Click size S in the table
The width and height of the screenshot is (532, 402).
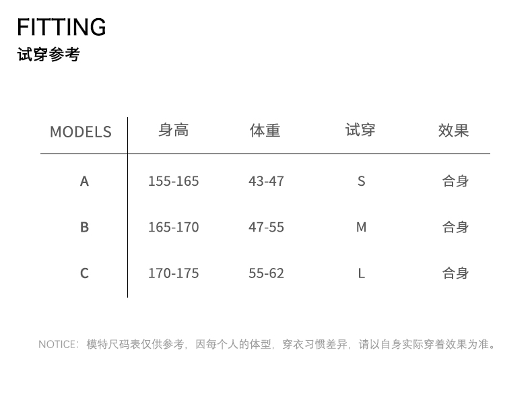tap(361, 181)
